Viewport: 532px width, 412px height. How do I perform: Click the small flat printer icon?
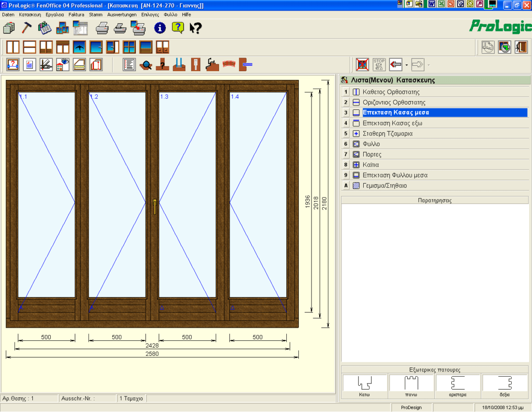click(x=120, y=28)
